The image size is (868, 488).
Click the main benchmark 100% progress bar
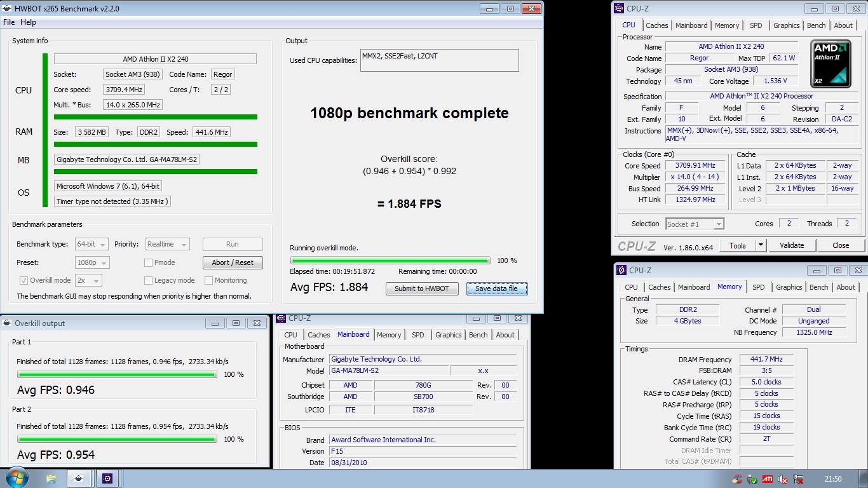tap(390, 261)
